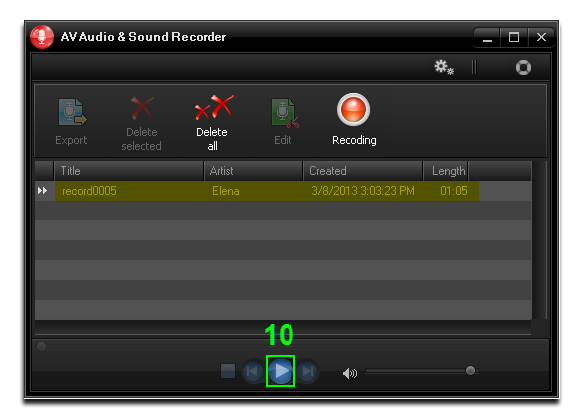Viewport: 585px width, 420px height.
Task: Click the AV Audio & Sound Recorder logo
Action: coord(42,37)
